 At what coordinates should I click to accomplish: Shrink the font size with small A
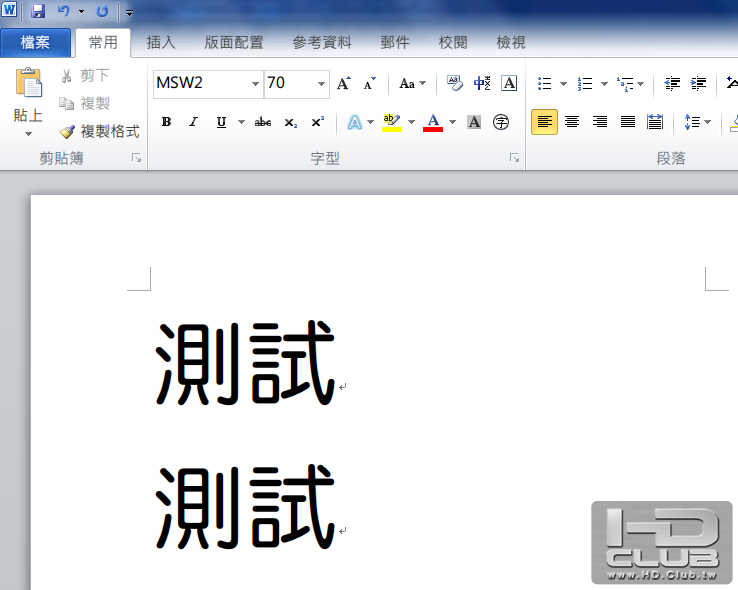coord(370,83)
